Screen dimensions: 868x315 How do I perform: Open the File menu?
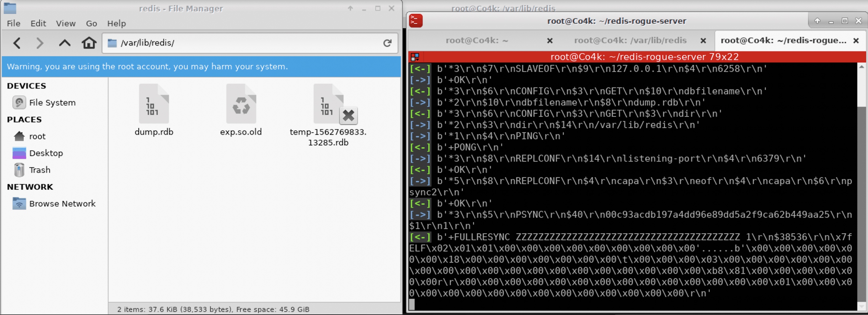(x=14, y=23)
